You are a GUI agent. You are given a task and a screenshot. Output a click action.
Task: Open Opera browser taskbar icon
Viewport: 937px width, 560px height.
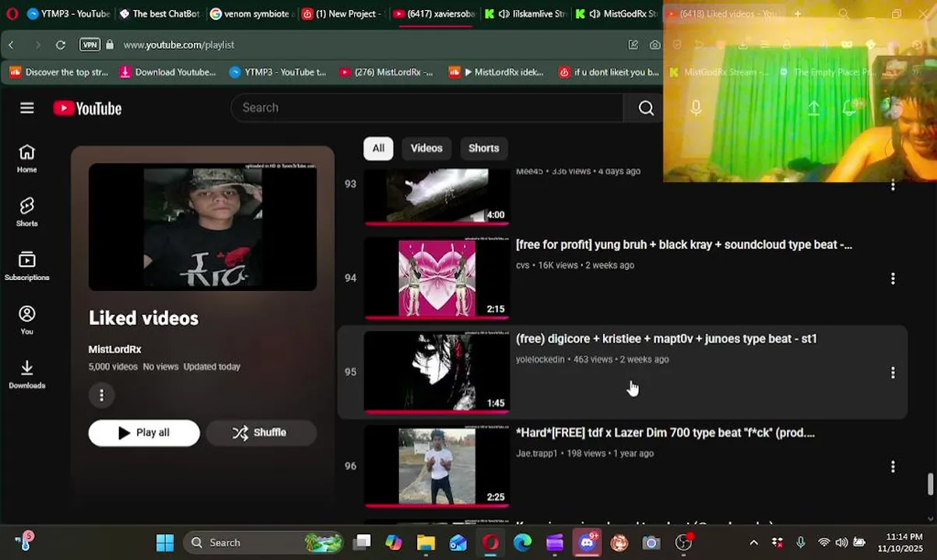(490, 543)
